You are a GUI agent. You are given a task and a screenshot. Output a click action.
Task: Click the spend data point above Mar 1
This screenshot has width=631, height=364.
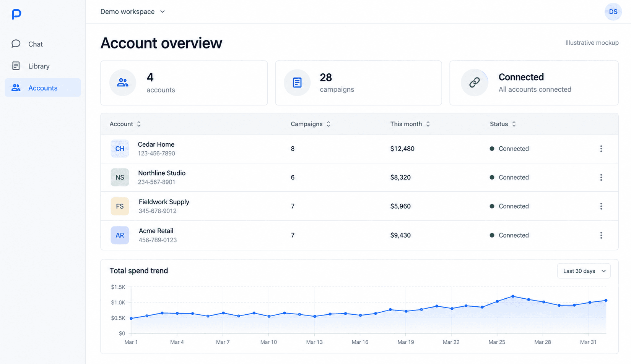pos(131,318)
